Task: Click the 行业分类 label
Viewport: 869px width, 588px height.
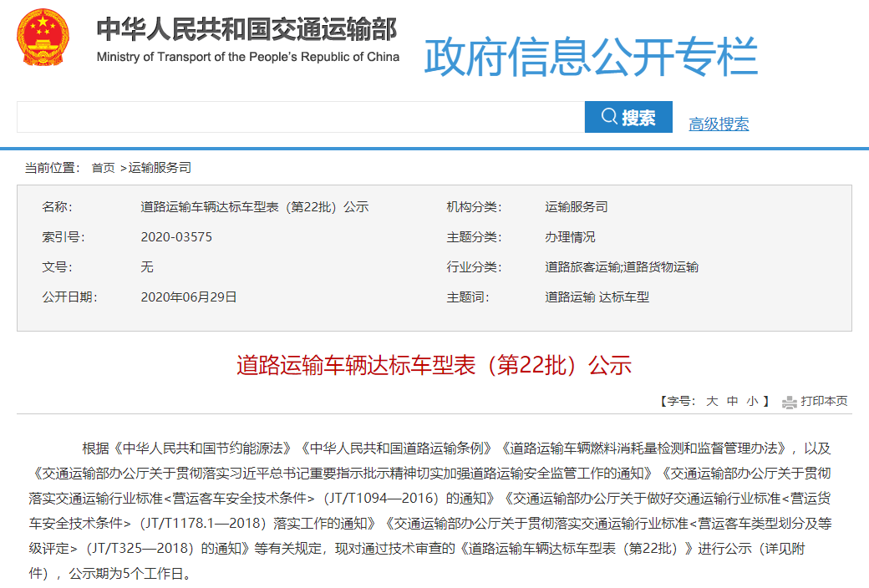Action: [475, 267]
